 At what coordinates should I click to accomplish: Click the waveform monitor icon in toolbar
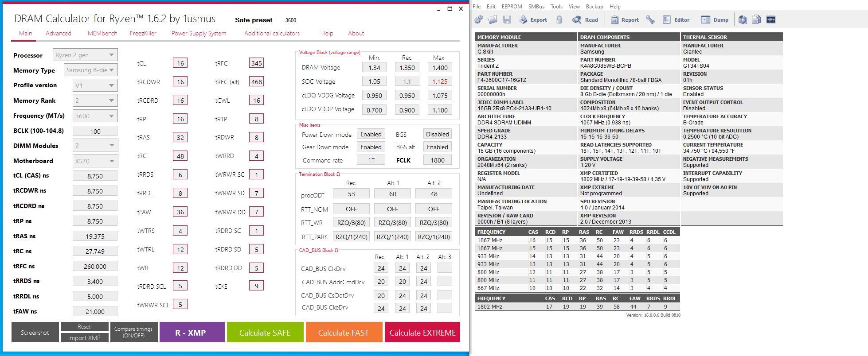pos(771,19)
